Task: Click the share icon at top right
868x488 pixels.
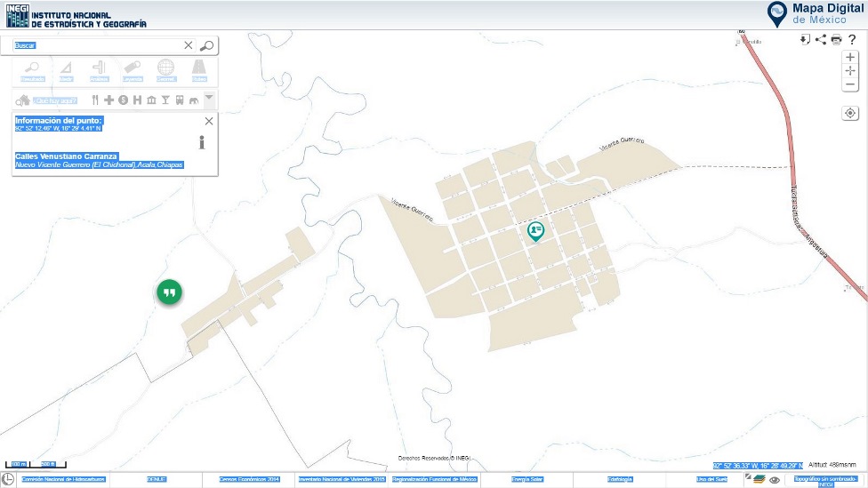Action: tap(820, 40)
